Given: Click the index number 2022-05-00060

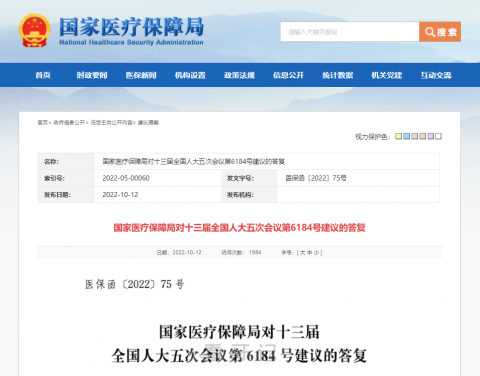Looking at the screenshot, I should pyautogui.click(x=126, y=178).
